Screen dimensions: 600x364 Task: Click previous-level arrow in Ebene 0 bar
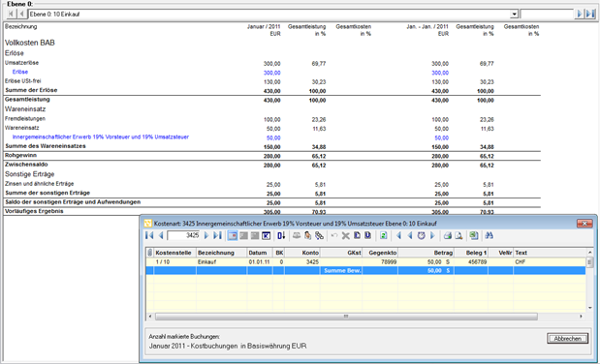point(22,14)
